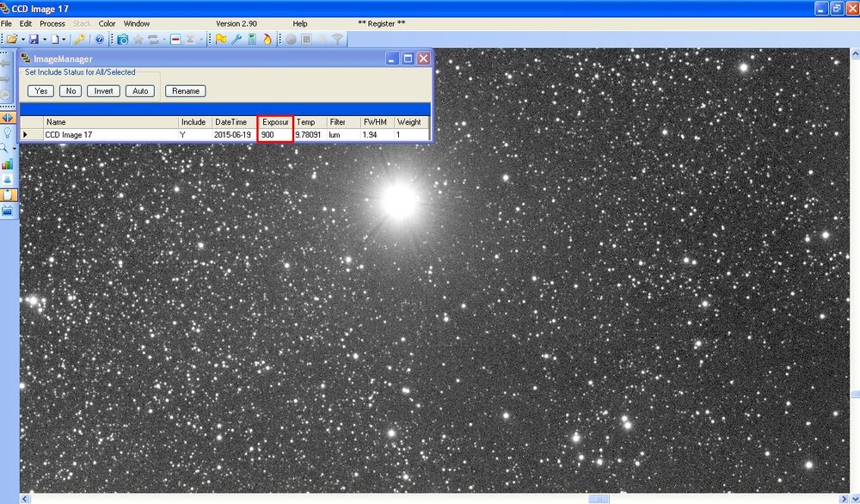Screen dimensions: 860x504
Task: Expand the dropdown arrow beside the open folder icon
Action: [22, 40]
